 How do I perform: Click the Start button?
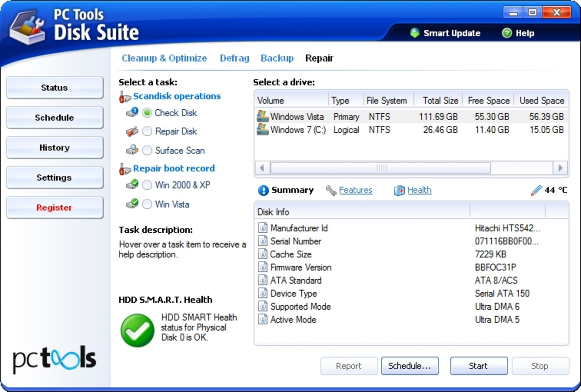point(479,366)
